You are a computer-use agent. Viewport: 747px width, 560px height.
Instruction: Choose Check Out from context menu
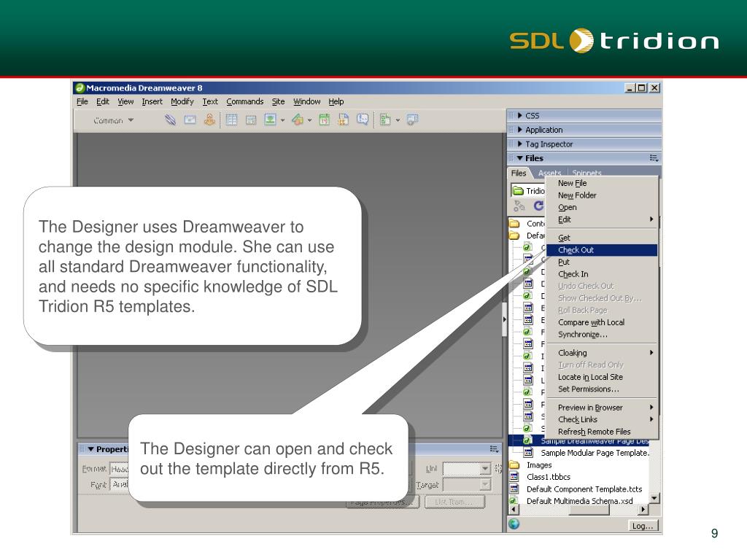pos(602,250)
